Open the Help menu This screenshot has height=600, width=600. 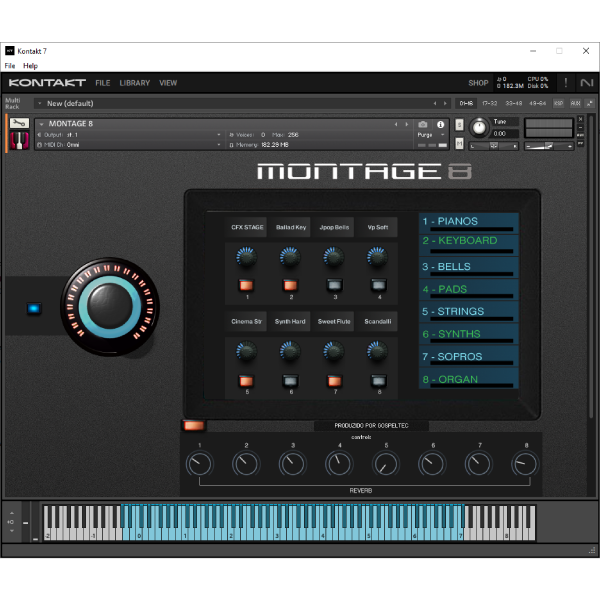click(30, 66)
